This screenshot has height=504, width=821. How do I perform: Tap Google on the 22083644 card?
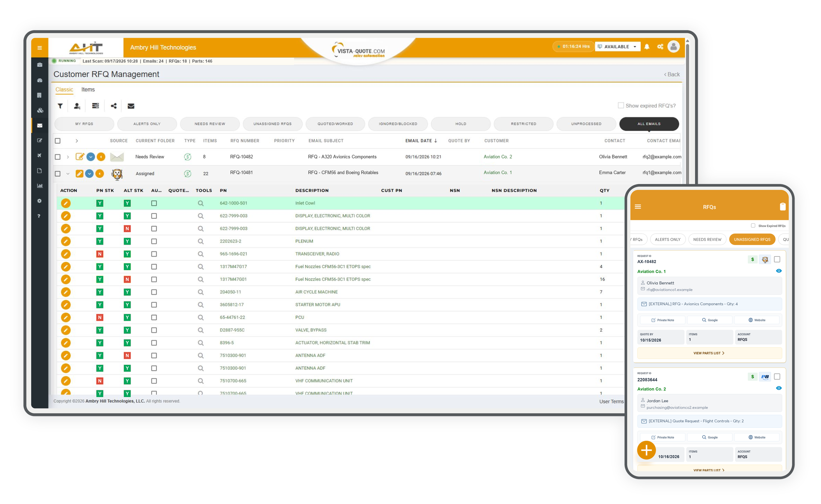coord(710,437)
